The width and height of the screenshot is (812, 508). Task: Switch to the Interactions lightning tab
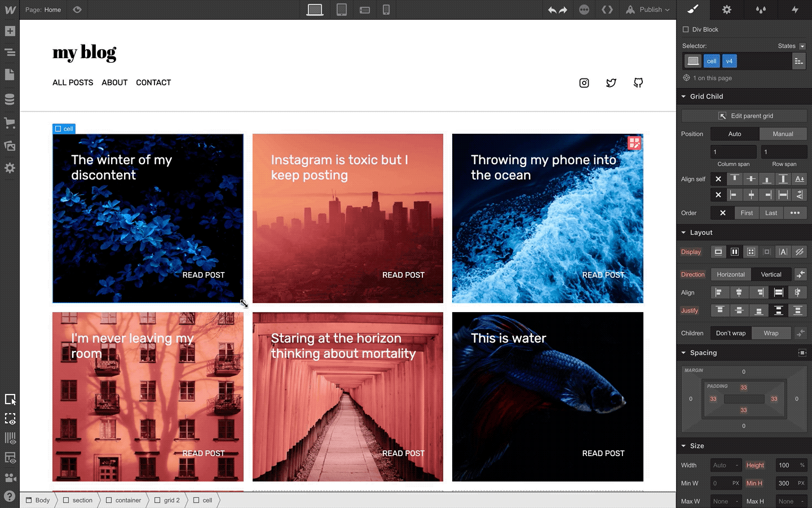coord(795,10)
